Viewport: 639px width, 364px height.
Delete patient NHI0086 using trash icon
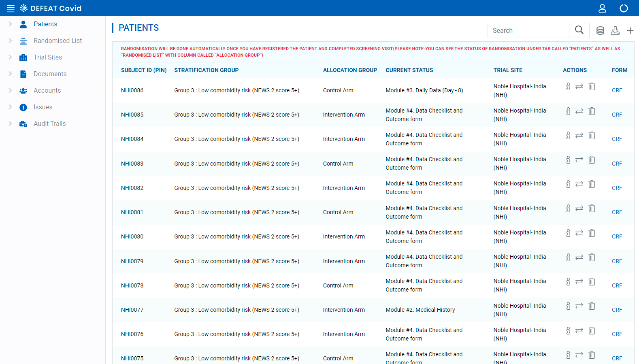(x=592, y=87)
